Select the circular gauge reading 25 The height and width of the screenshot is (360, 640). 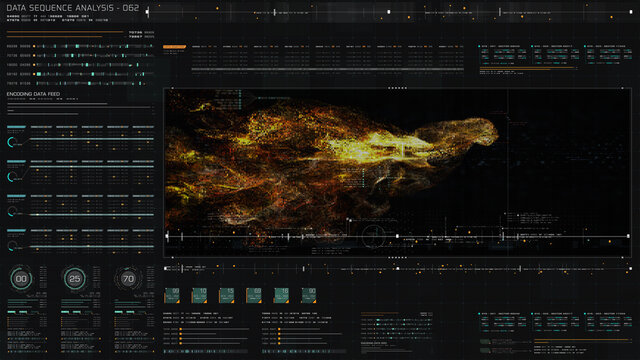pyautogui.click(x=74, y=279)
